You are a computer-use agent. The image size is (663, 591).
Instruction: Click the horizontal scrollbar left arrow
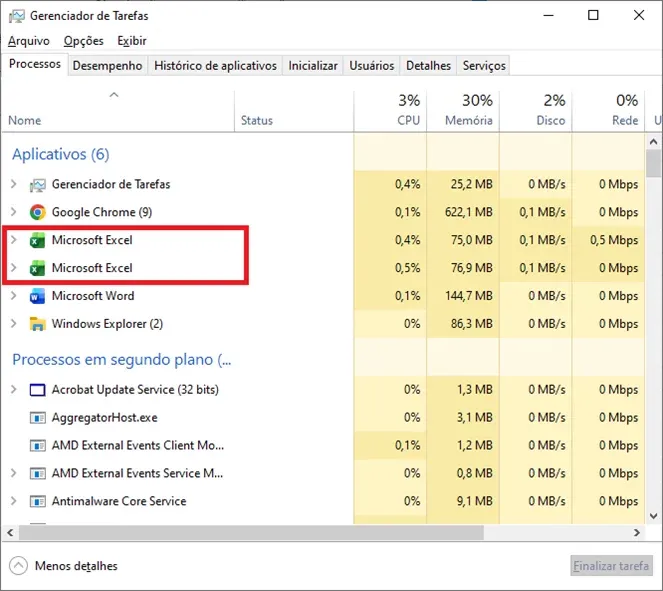[x=10, y=533]
